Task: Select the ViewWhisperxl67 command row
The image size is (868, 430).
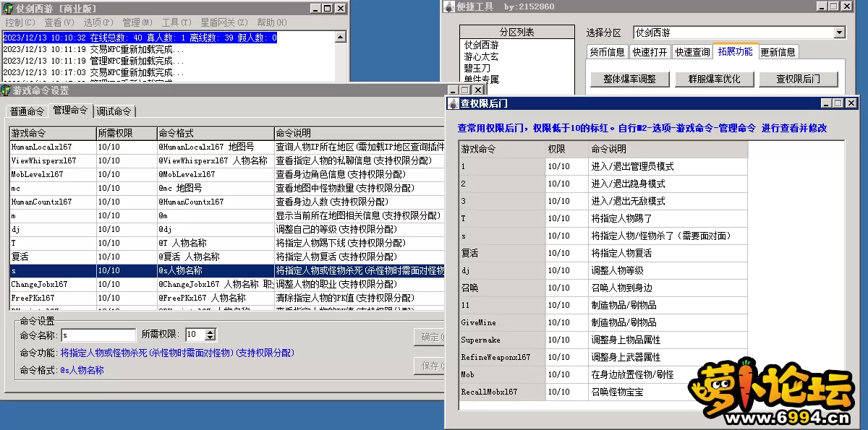Action: point(227,160)
